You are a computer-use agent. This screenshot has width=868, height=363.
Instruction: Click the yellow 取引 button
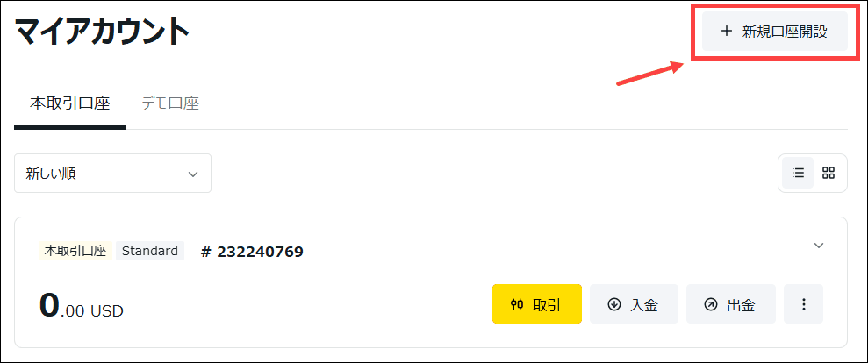(537, 303)
